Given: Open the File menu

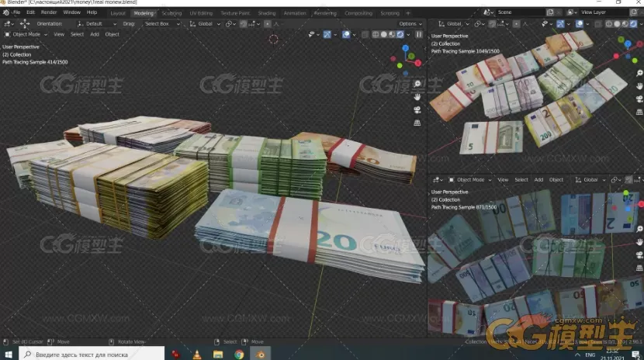Looking at the screenshot, I should [17, 12].
